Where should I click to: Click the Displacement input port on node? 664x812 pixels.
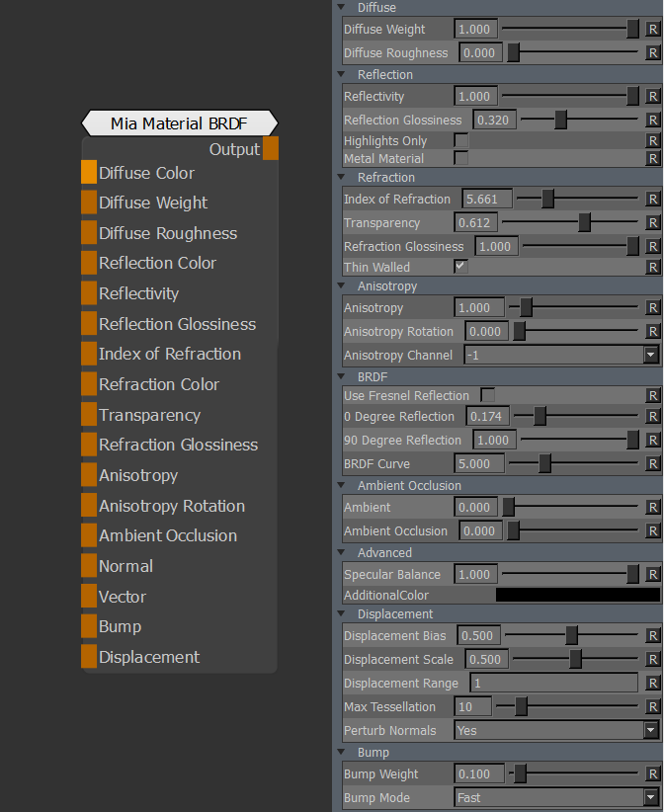89,658
